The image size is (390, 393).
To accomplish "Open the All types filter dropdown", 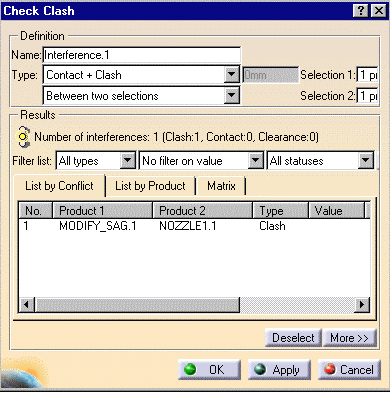I will click(128, 161).
